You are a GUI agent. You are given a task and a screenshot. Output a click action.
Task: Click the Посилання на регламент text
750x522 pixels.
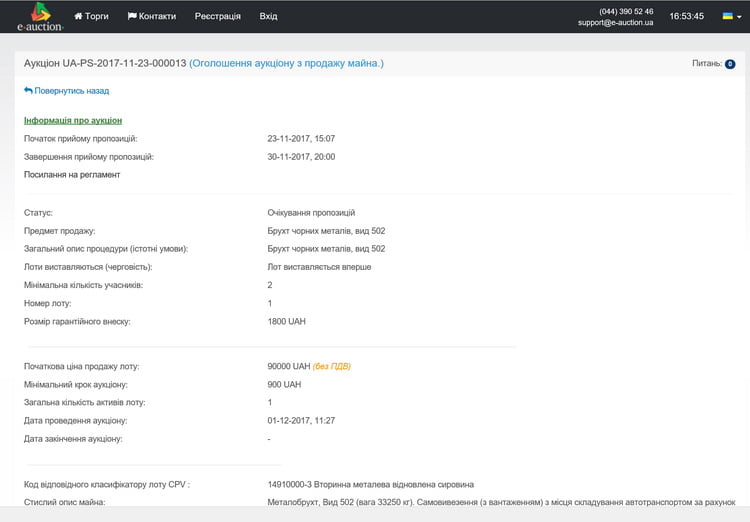tap(72, 175)
